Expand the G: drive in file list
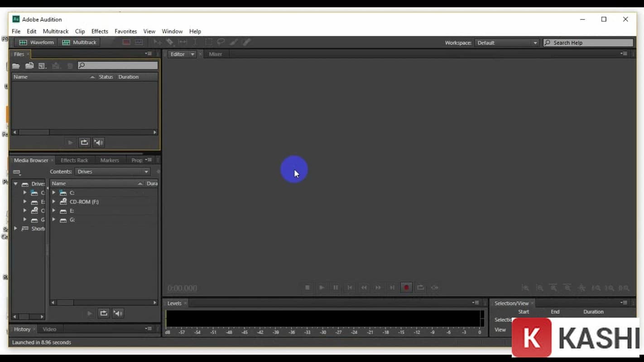644x362 pixels. pyautogui.click(x=54, y=220)
